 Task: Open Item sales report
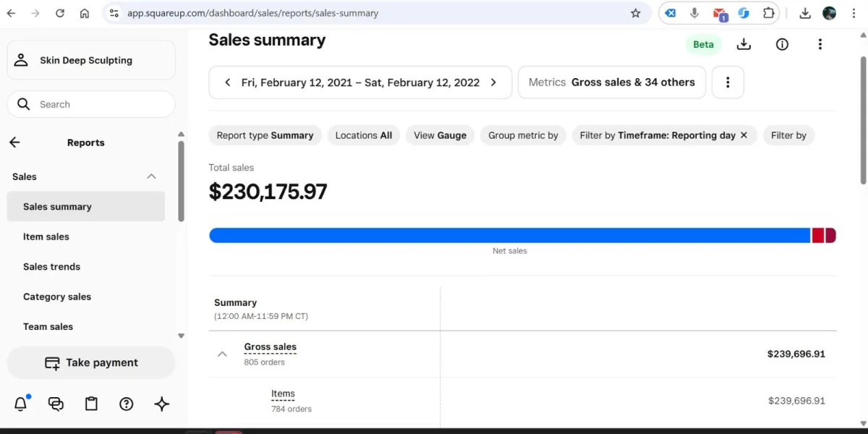[46, 237]
